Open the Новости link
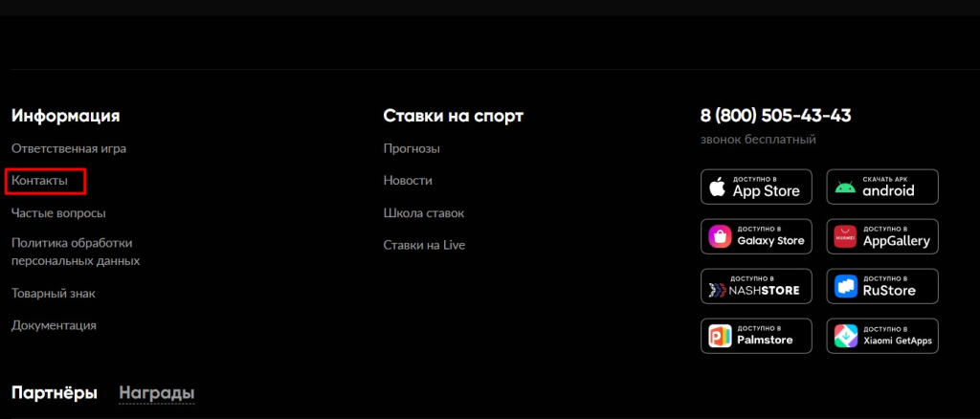Screen dimensions: 980x419 pyautogui.click(x=408, y=181)
